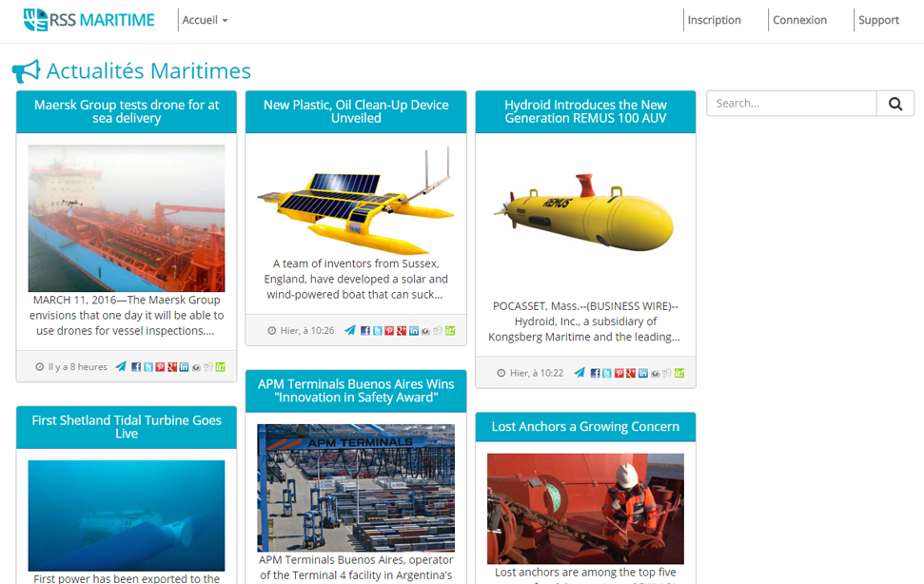This screenshot has height=584, width=924.
Task: Tweet the Hydroid REMUS article
Action: coord(607,373)
